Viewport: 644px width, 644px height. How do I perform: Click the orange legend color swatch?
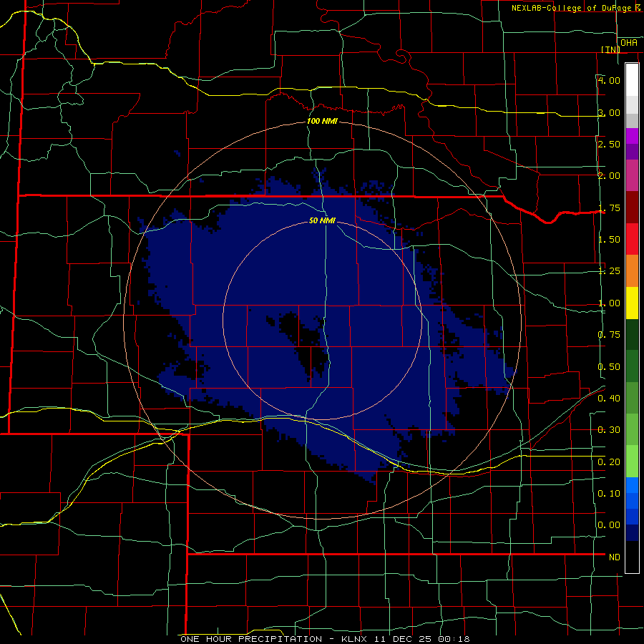[632, 270]
